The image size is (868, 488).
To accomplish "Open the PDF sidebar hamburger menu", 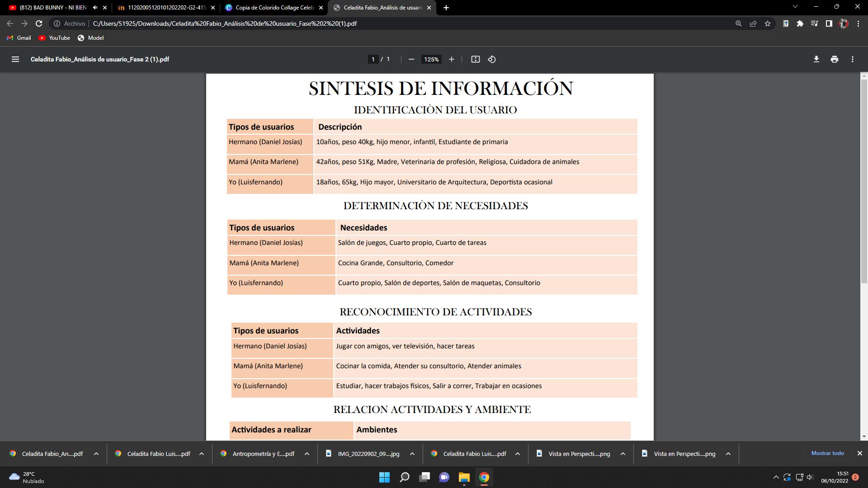I will (x=15, y=59).
